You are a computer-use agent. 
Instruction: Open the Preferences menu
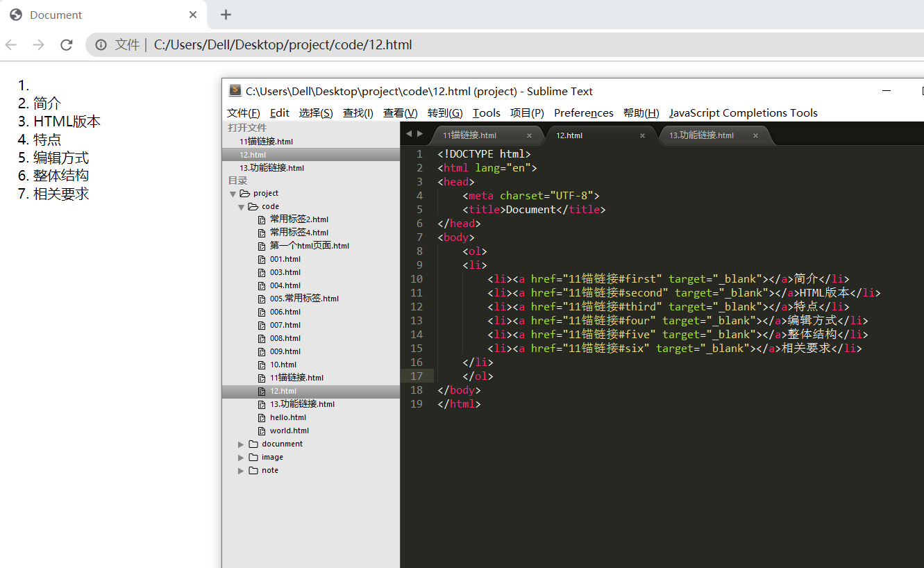(x=584, y=113)
